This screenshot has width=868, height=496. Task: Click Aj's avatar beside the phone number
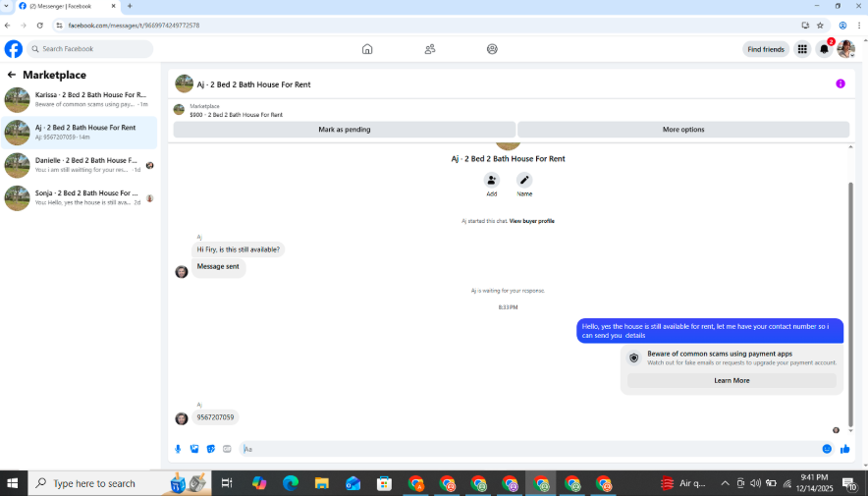coord(182,418)
